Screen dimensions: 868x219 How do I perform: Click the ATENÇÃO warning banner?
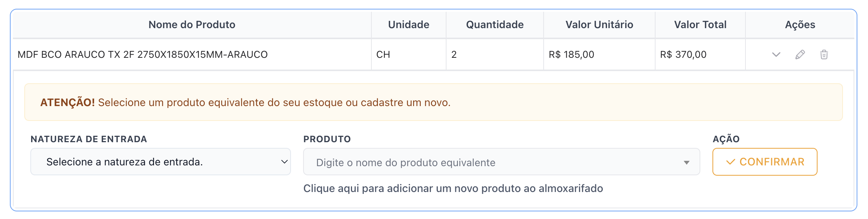433,102
